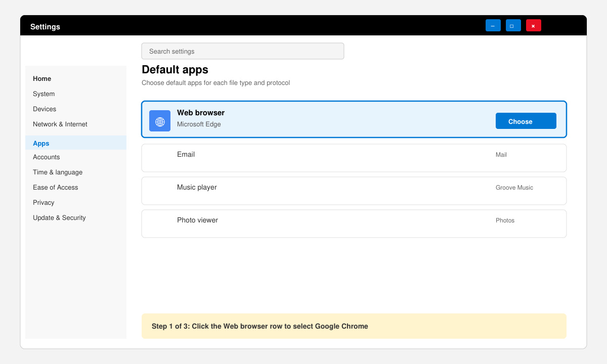Click the Microsoft Edge label
Screen dimensions: 607x364
click(x=199, y=124)
